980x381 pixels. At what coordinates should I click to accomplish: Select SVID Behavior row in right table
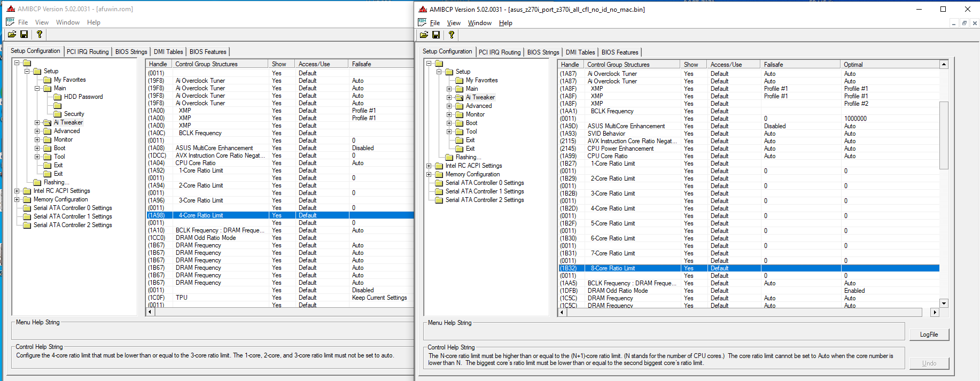[749, 134]
